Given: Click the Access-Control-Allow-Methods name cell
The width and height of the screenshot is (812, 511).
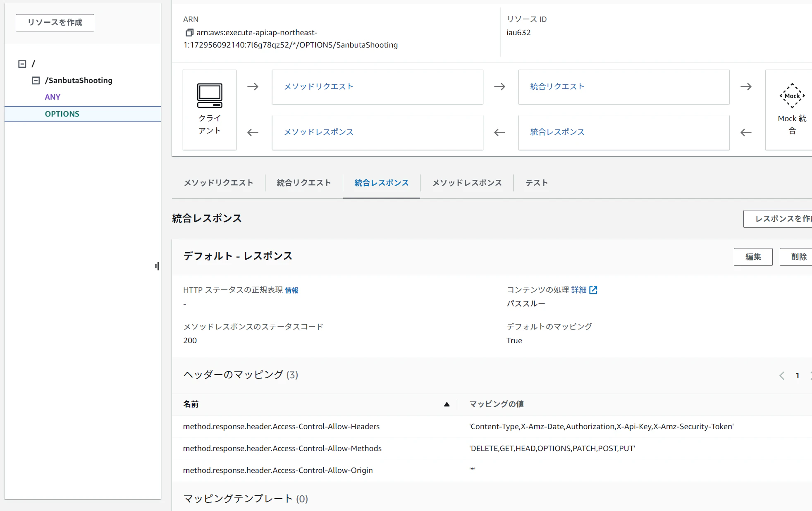Looking at the screenshot, I should click(x=282, y=448).
